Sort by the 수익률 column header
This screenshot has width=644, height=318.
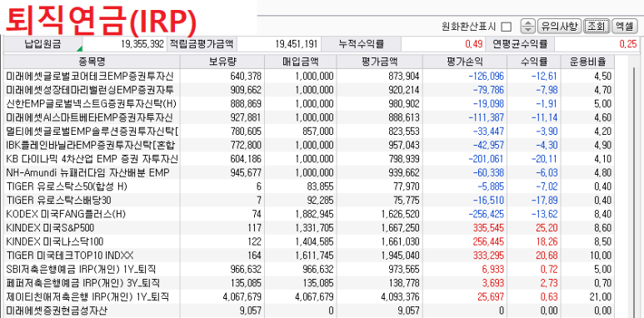pos(534,62)
